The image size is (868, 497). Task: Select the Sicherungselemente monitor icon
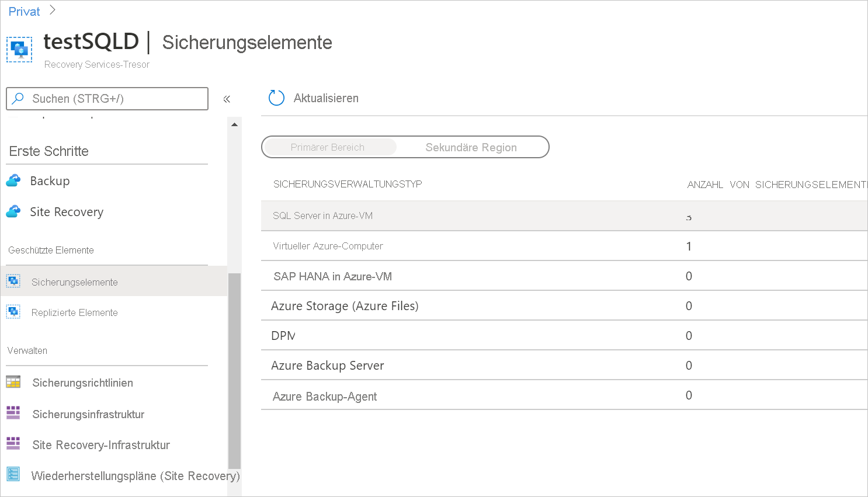[x=12, y=281]
